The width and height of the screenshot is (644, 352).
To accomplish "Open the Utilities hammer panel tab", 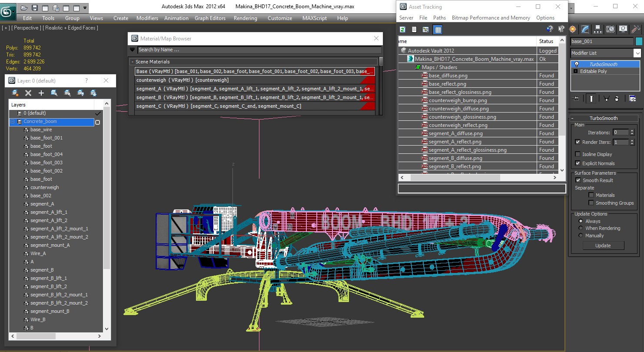I will [636, 29].
